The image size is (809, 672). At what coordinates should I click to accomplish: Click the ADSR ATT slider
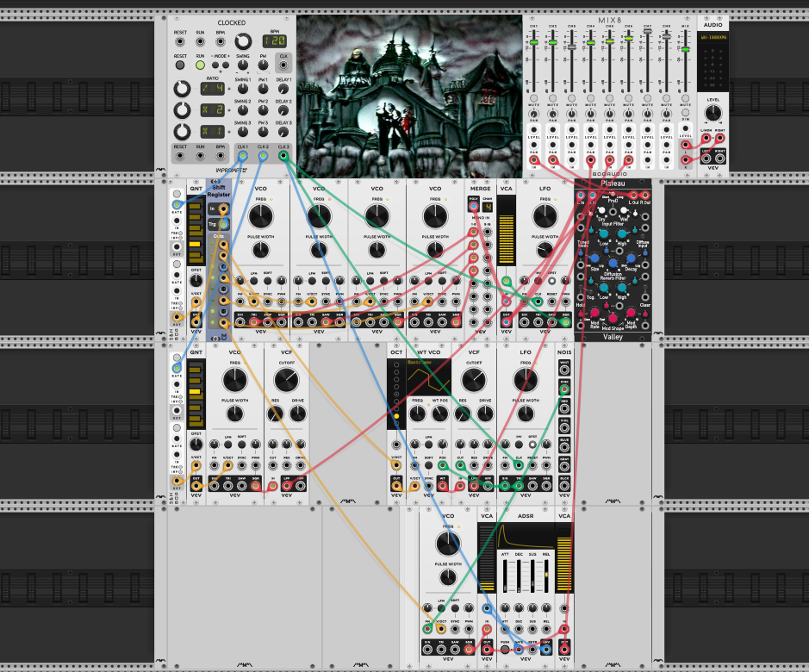point(505,575)
